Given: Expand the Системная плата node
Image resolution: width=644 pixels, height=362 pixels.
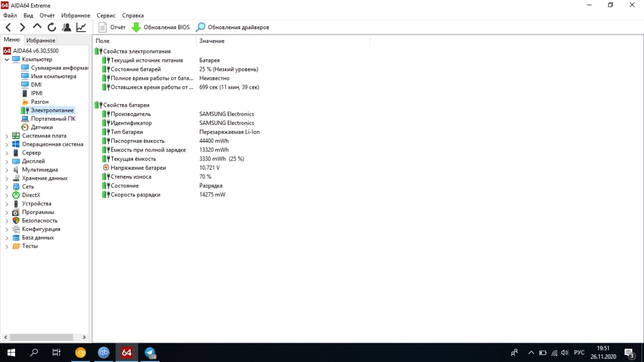Looking at the screenshot, I should tap(7, 136).
